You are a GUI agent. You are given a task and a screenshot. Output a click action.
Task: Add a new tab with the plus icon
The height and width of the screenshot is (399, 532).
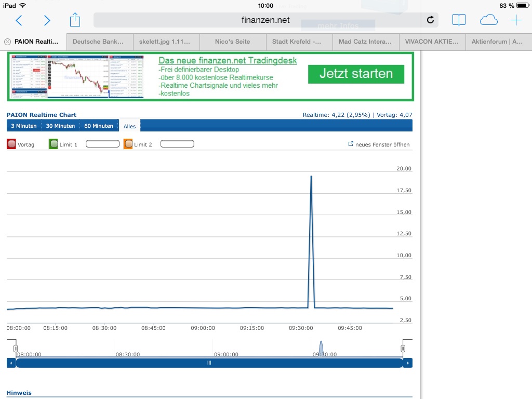[x=516, y=20]
